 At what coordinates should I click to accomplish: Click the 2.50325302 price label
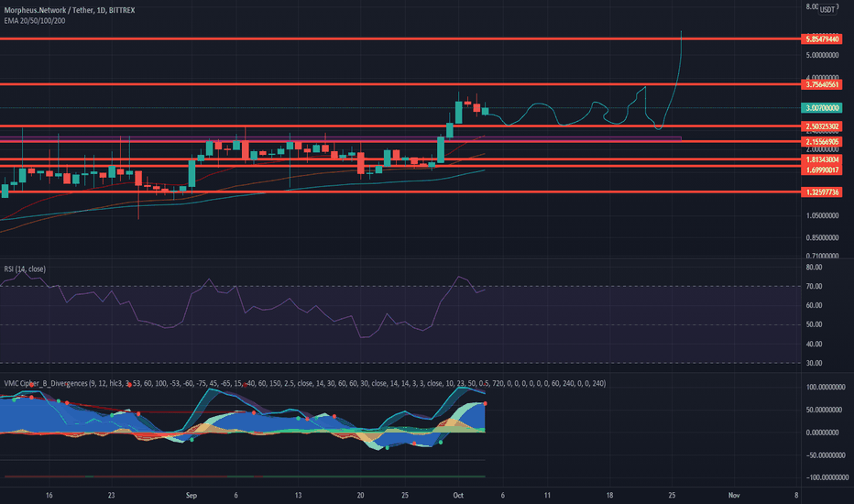(822, 126)
